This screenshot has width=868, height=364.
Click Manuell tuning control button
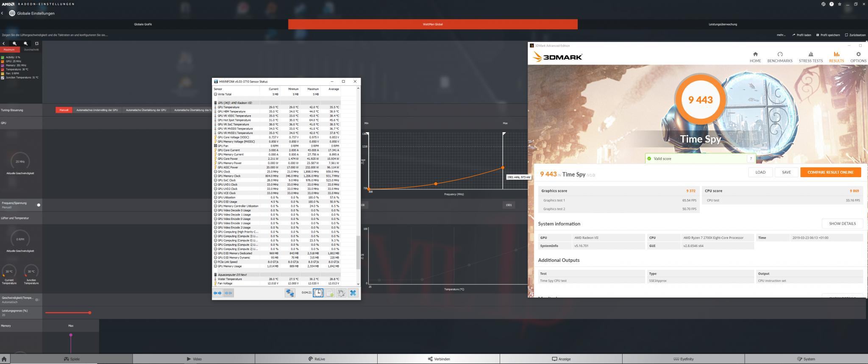[x=64, y=110]
